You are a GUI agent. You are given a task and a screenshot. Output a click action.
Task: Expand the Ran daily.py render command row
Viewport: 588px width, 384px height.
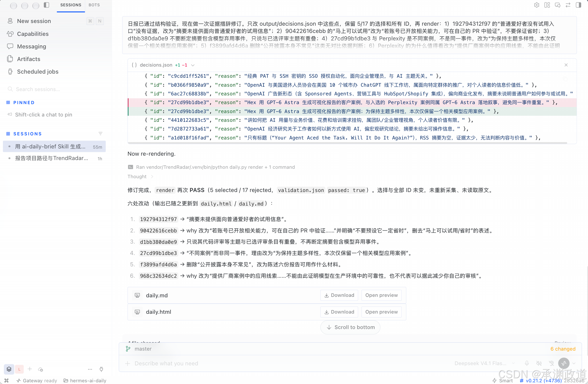pyautogui.click(x=211, y=167)
